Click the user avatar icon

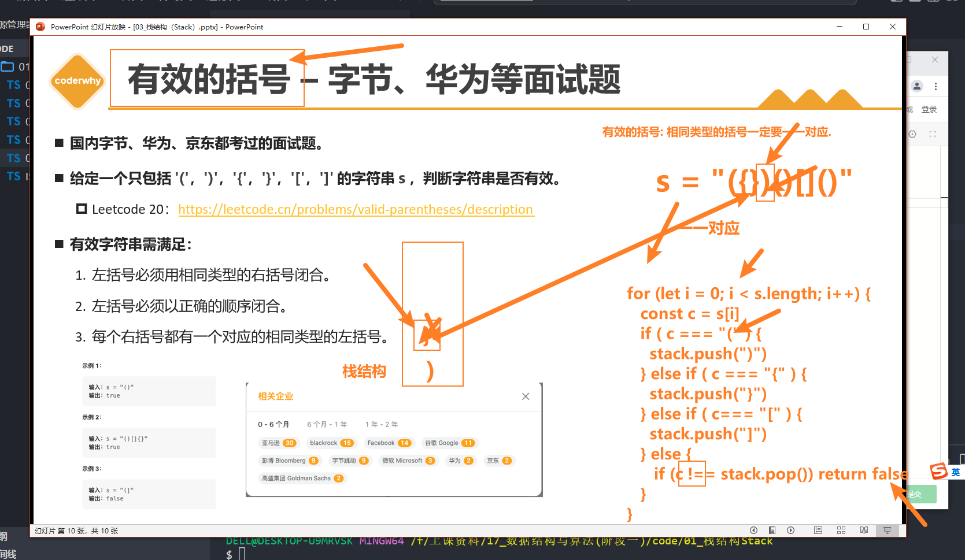click(x=916, y=86)
